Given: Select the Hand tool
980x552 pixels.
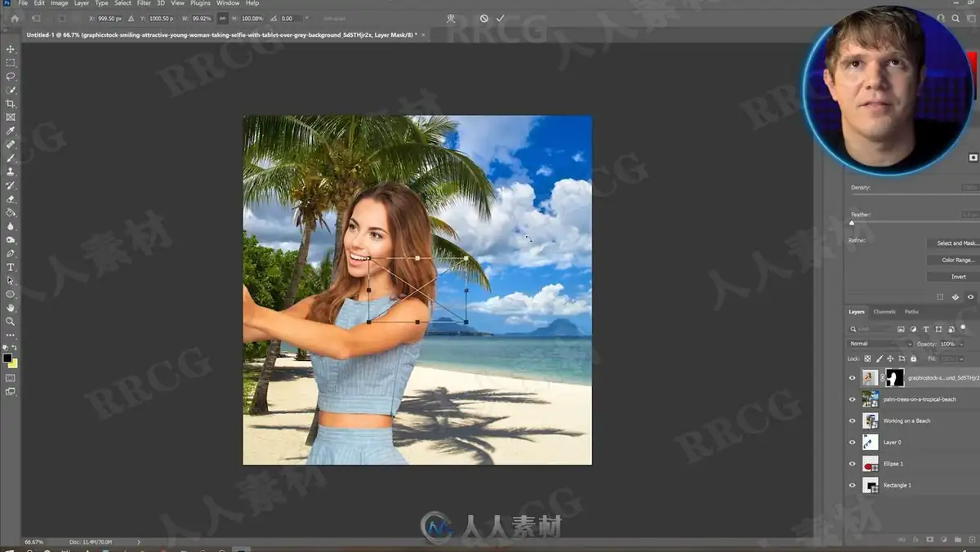Looking at the screenshot, I should coord(11,308).
